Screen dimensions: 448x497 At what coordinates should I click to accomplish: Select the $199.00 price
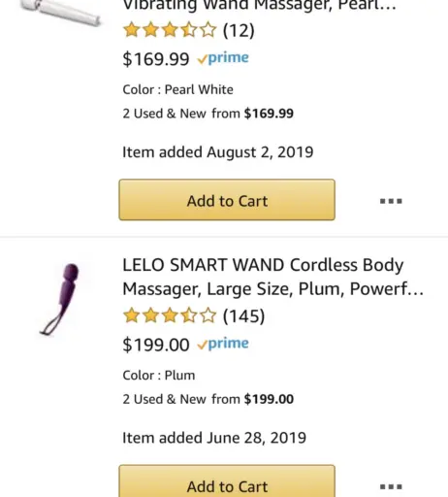click(x=156, y=345)
